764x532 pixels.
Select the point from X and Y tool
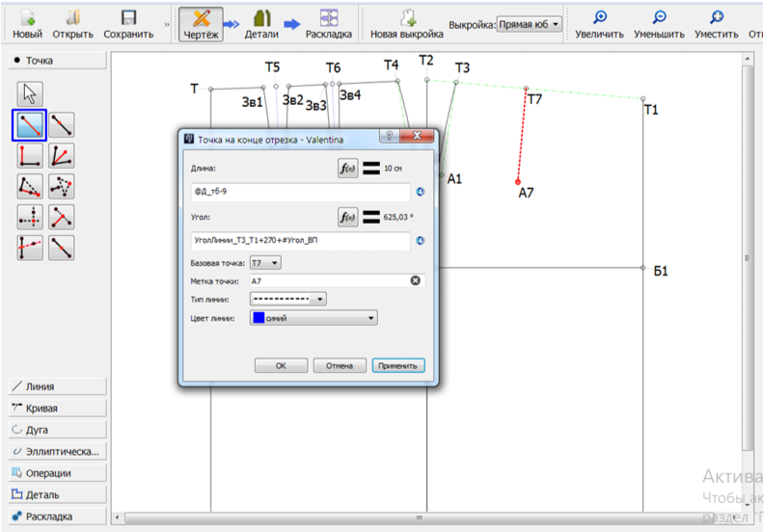coord(30,218)
